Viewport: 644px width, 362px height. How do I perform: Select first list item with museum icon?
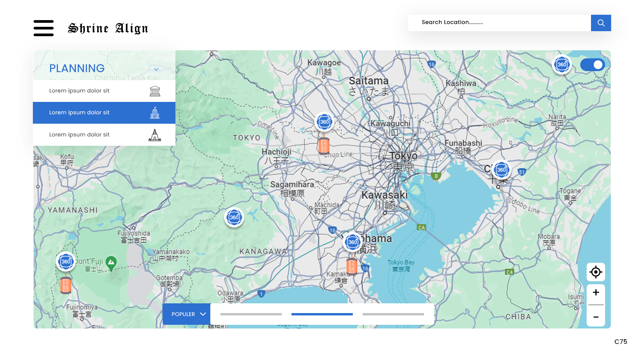[x=104, y=91]
